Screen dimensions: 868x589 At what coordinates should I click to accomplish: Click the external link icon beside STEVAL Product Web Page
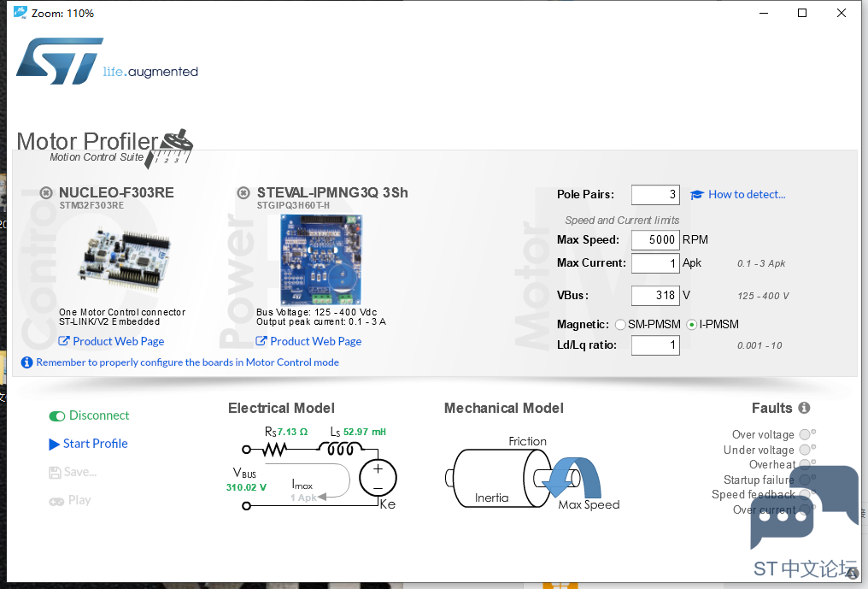261,341
